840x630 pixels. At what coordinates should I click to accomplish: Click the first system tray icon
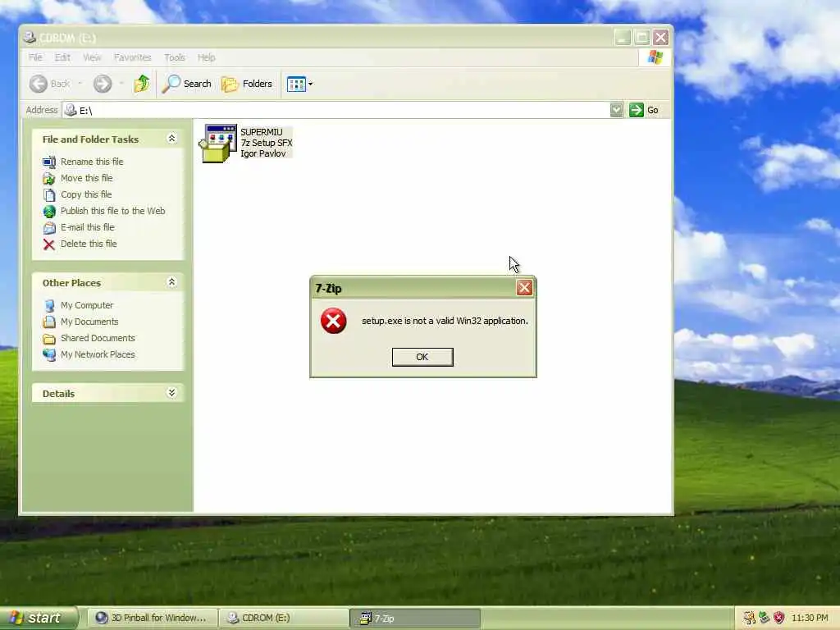749,618
